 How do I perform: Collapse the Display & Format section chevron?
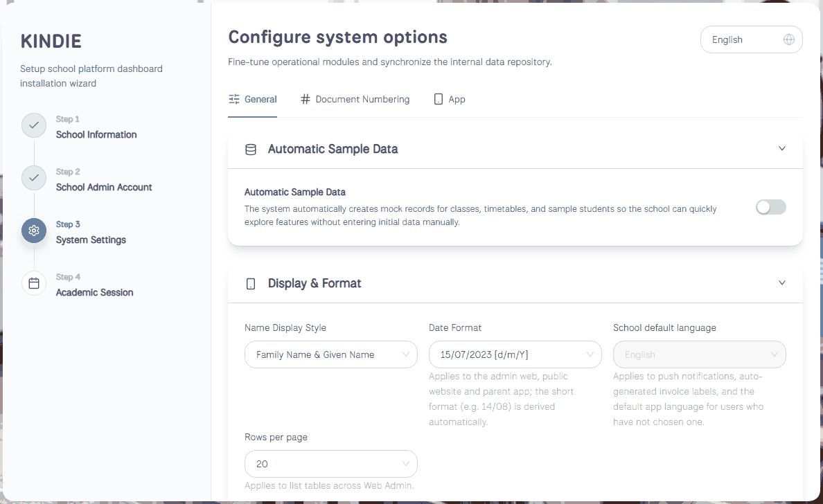(781, 282)
